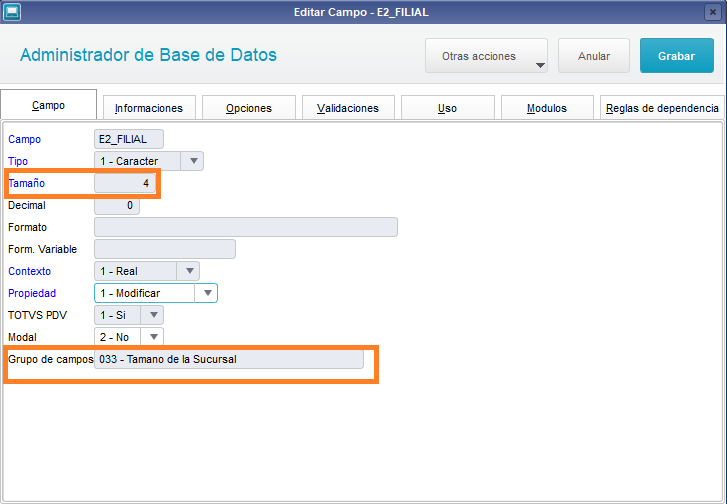Image resolution: width=727 pixels, height=504 pixels.
Task: Click the TOTVS PDV value '1 - Si'
Action: click(113, 315)
